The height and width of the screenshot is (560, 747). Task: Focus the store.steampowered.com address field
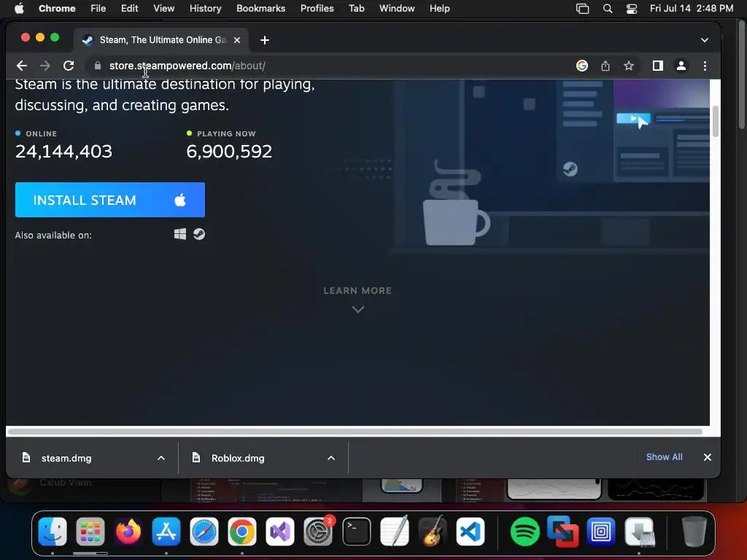[187, 66]
